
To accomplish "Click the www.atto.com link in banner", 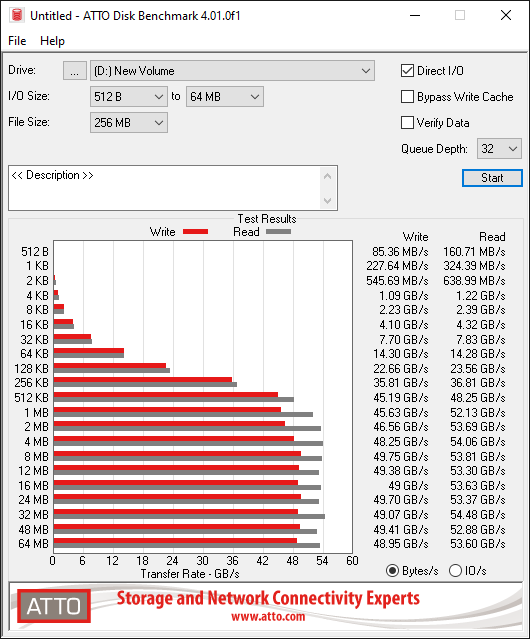I will click(x=268, y=617).
